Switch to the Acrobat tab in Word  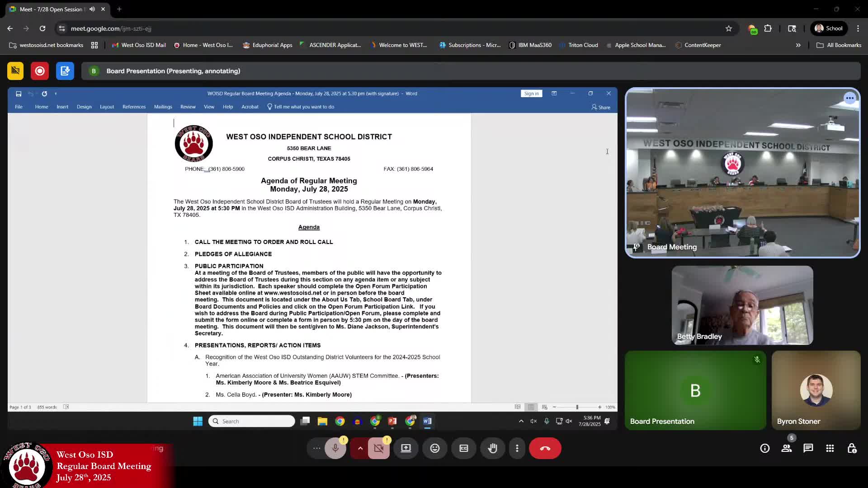pyautogui.click(x=250, y=107)
